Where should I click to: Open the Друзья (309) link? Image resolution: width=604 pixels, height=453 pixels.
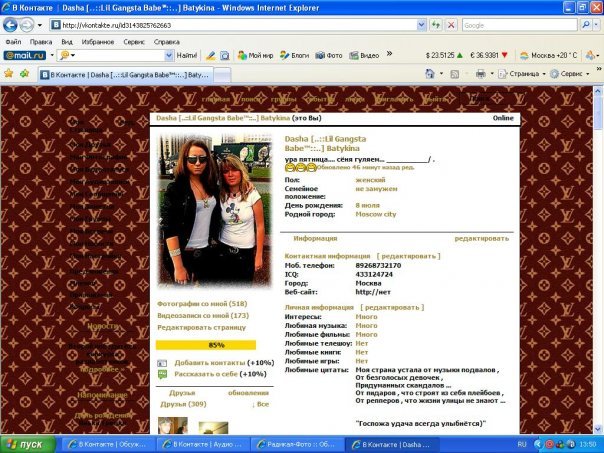coord(183,404)
